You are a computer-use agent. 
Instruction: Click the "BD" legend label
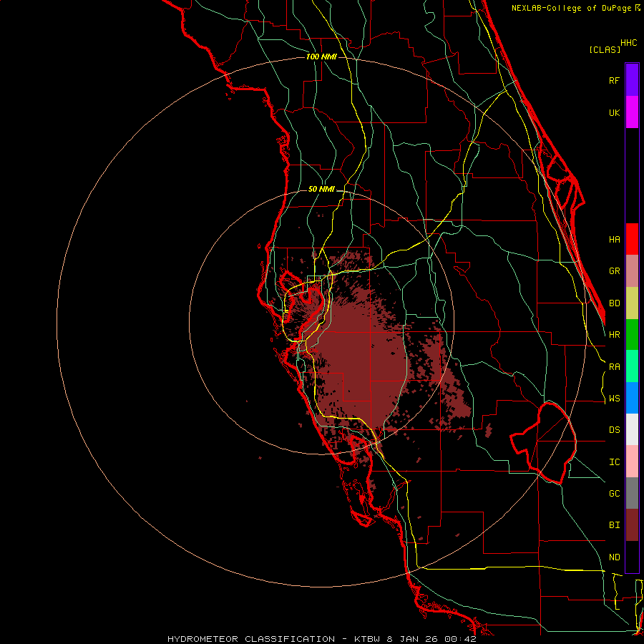coord(614,303)
